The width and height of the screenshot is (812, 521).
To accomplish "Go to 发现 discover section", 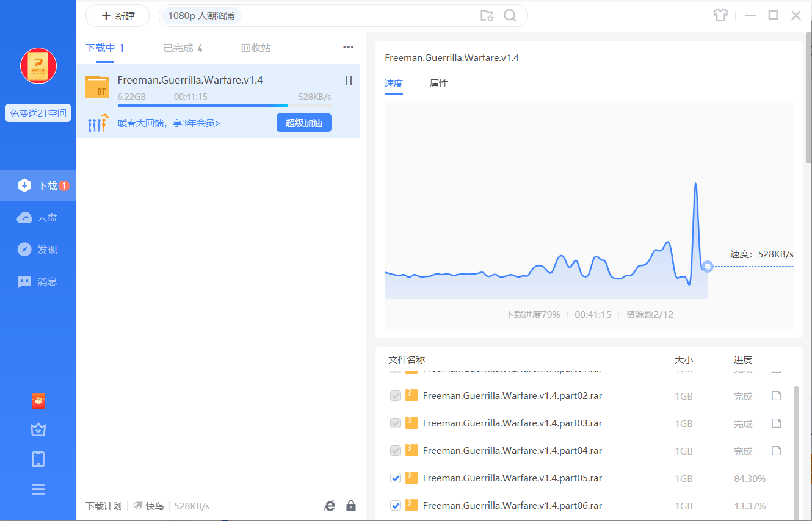I will tap(38, 250).
